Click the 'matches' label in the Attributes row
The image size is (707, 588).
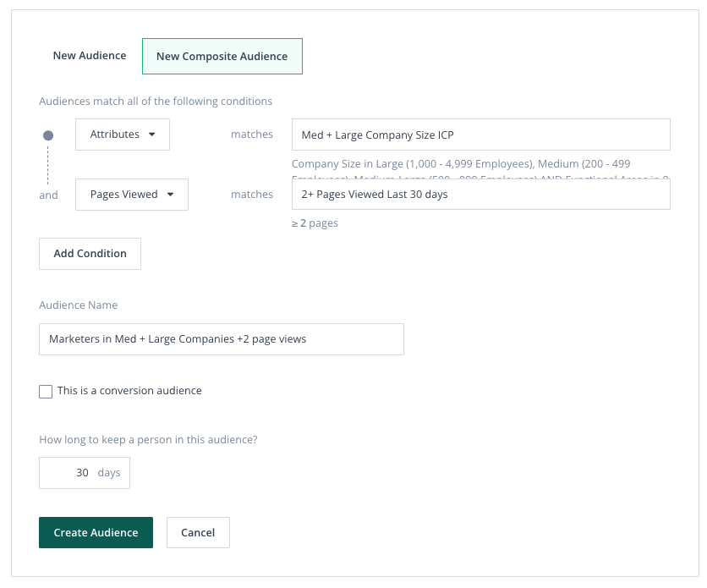[252, 135]
